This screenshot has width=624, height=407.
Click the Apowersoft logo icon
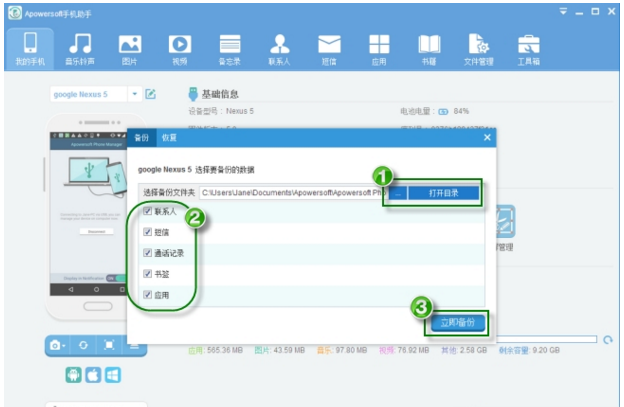click(15, 13)
